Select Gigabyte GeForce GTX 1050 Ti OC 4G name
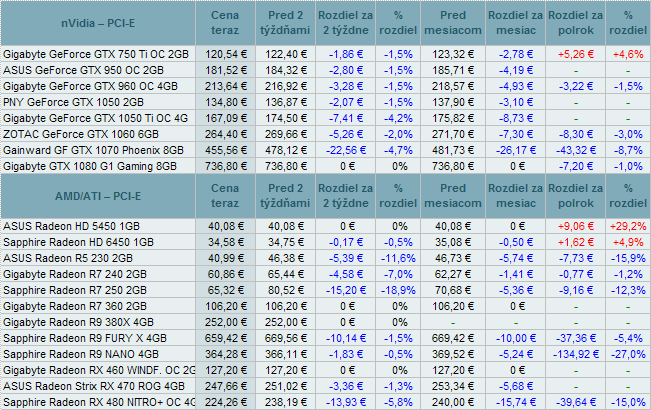651x410 pixels. point(95,118)
